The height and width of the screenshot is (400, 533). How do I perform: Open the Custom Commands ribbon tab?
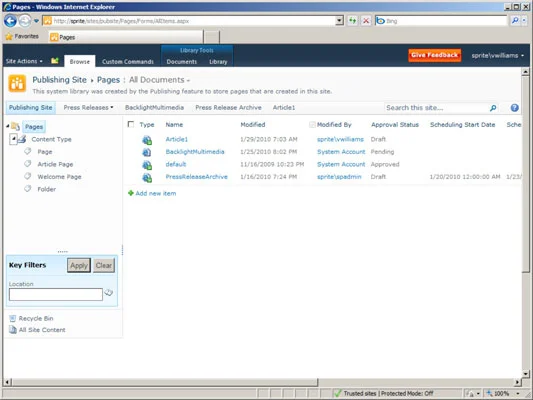[128, 62]
